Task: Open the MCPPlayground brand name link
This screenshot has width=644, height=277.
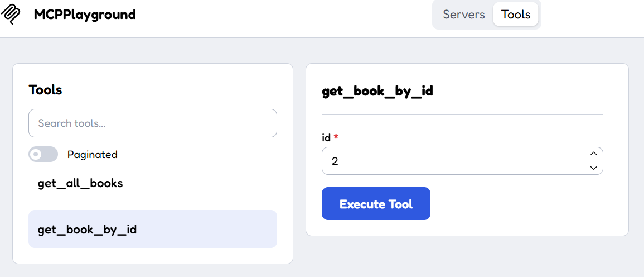Action: (85, 15)
